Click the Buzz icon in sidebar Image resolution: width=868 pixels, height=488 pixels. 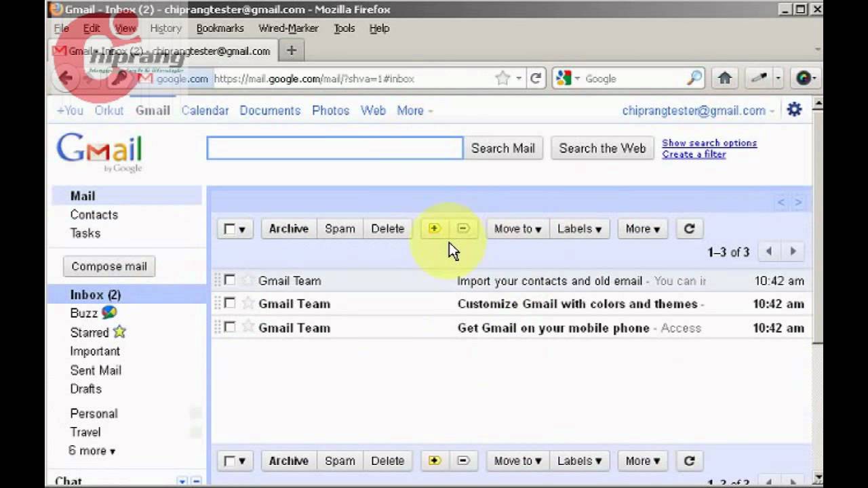109,312
